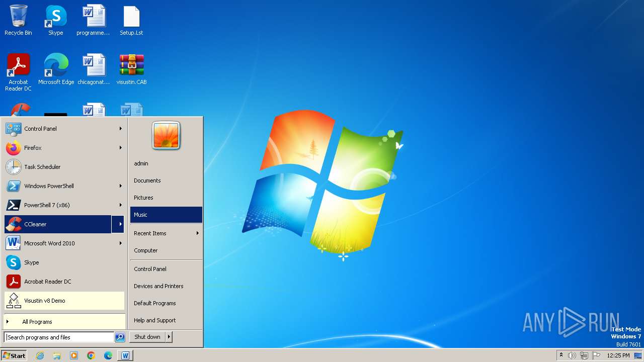Image resolution: width=644 pixels, height=362 pixels.
Task: Open the Skype desktop shortcut
Action: pos(56,20)
